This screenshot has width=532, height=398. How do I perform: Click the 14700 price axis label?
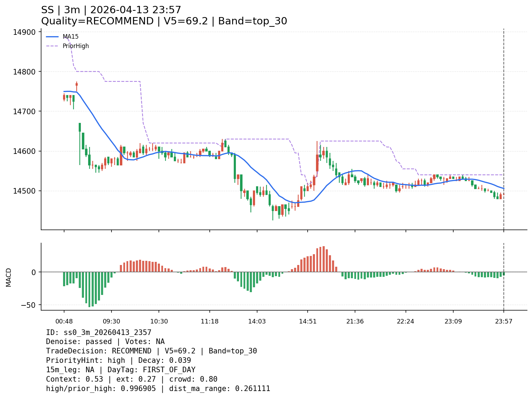(24, 111)
